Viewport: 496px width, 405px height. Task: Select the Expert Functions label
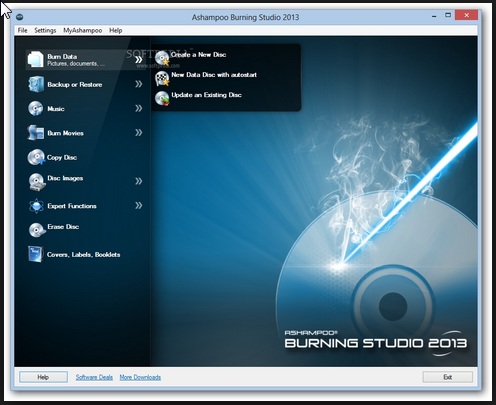coord(72,206)
